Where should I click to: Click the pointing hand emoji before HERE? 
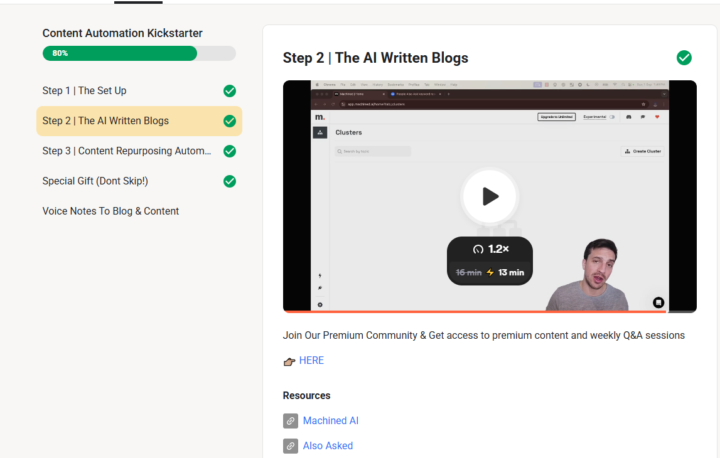coord(289,362)
